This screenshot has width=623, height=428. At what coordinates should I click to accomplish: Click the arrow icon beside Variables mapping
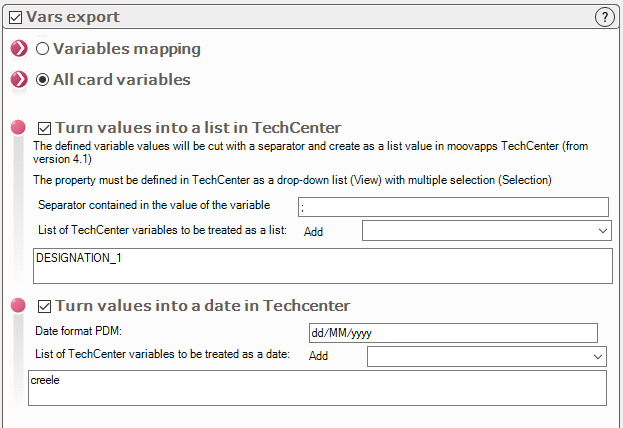click(x=19, y=49)
